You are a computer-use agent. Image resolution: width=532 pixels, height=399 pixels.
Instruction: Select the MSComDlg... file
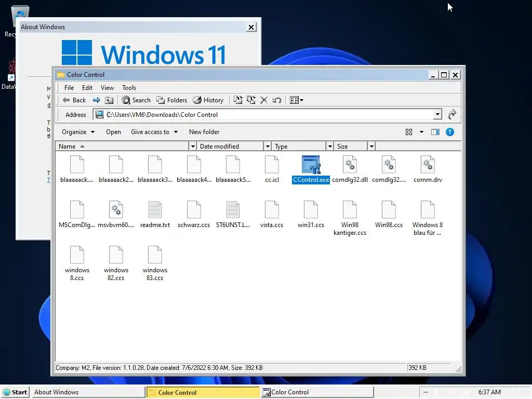[77, 215]
